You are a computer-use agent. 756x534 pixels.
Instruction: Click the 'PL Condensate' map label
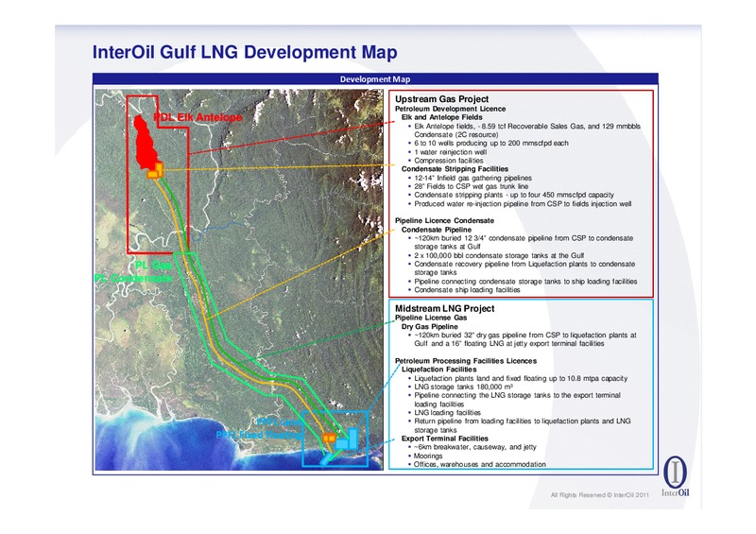(x=133, y=278)
